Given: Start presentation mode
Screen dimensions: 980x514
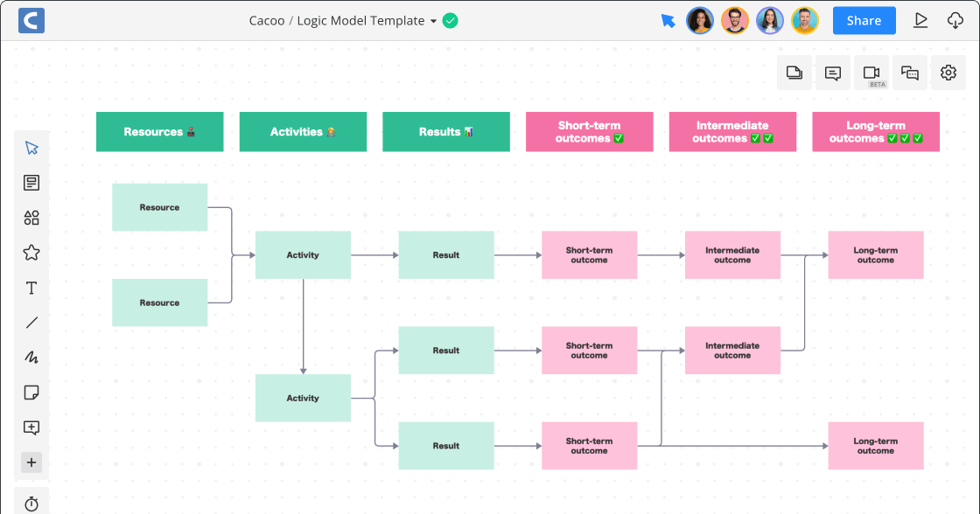Looking at the screenshot, I should (920, 20).
